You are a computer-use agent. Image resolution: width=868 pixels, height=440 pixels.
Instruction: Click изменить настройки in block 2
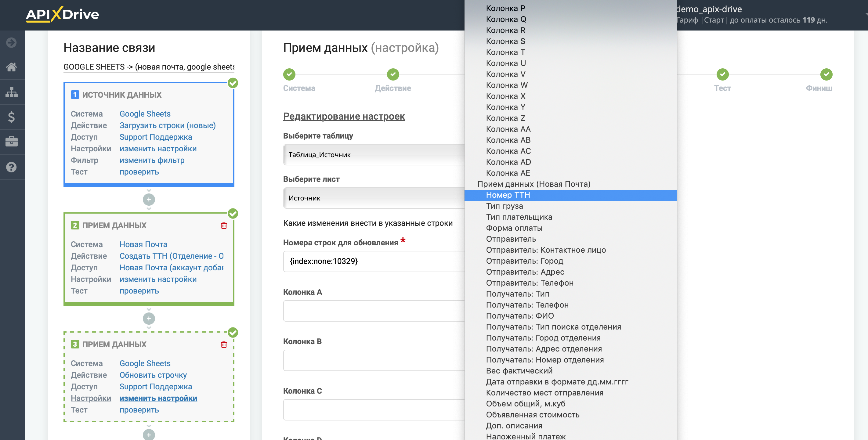[158, 279]
